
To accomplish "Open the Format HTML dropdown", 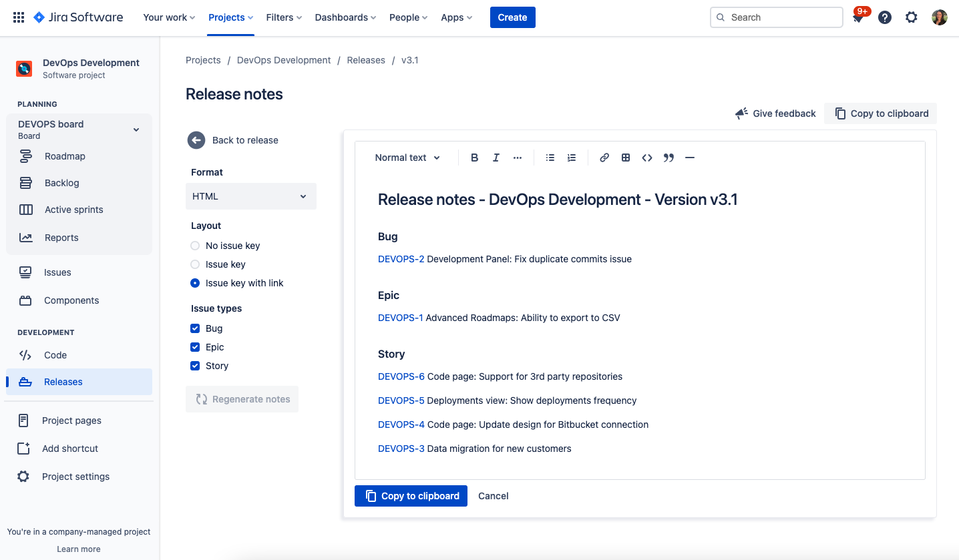I will (x=251, y=196).
